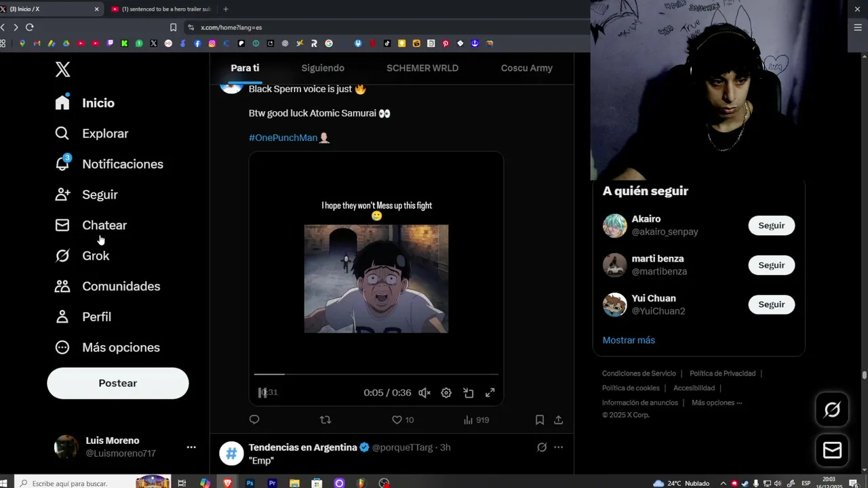This screenshot has height=488, width=868.
Task: Open Grok action on Tendencias en Argentina post
Action: click(542, 447)
